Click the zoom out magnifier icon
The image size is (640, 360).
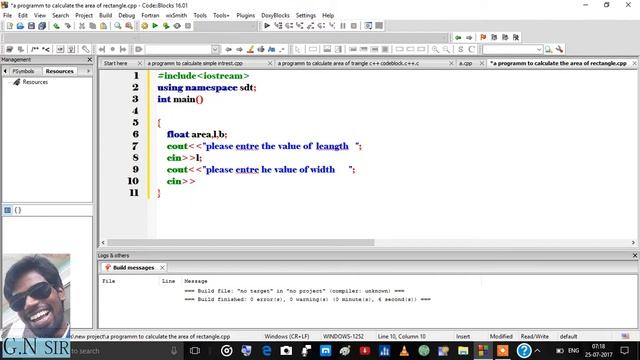[x=446, y=49]
